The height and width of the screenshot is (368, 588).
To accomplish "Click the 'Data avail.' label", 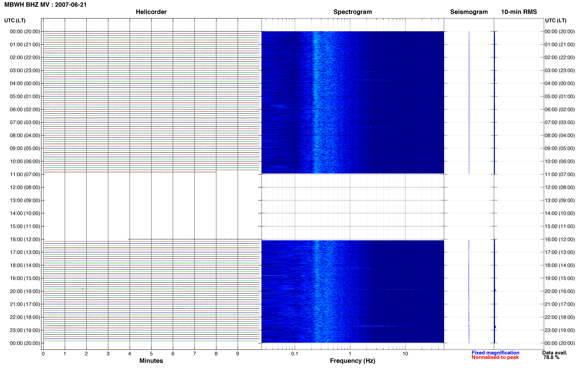I will (x=555, y=353).
